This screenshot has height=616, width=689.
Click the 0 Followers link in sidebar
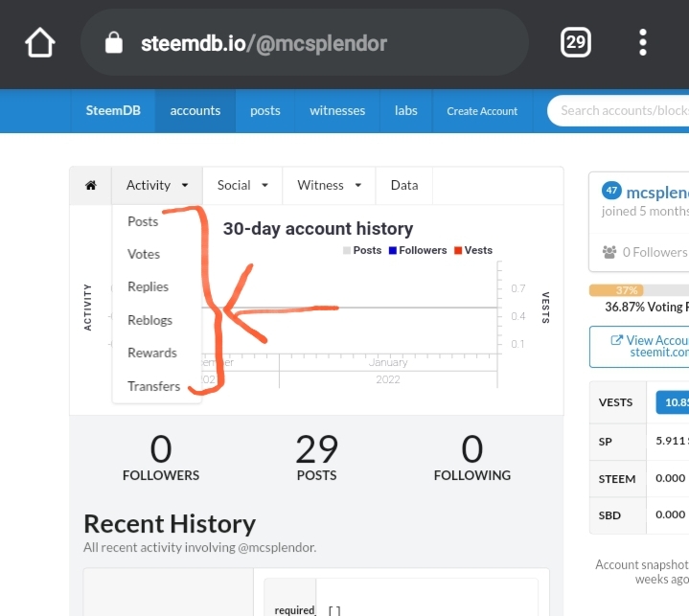655,252
